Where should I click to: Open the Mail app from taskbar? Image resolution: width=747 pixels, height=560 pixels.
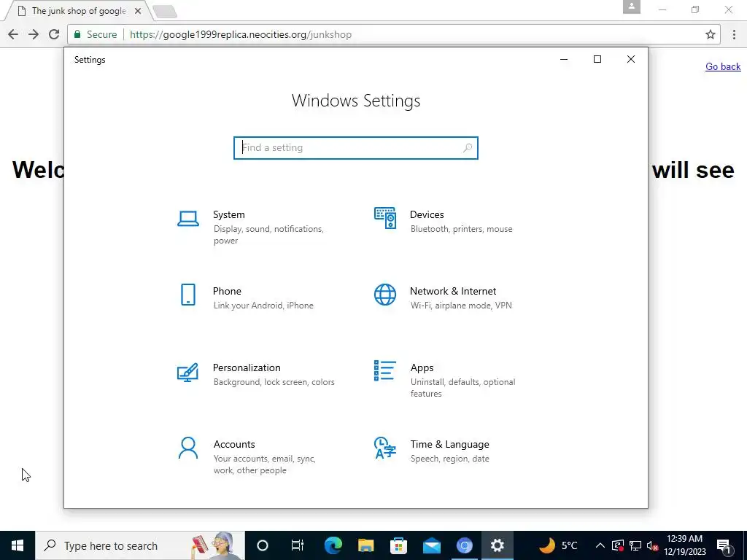pyautogui.click(x=432, y=545)
